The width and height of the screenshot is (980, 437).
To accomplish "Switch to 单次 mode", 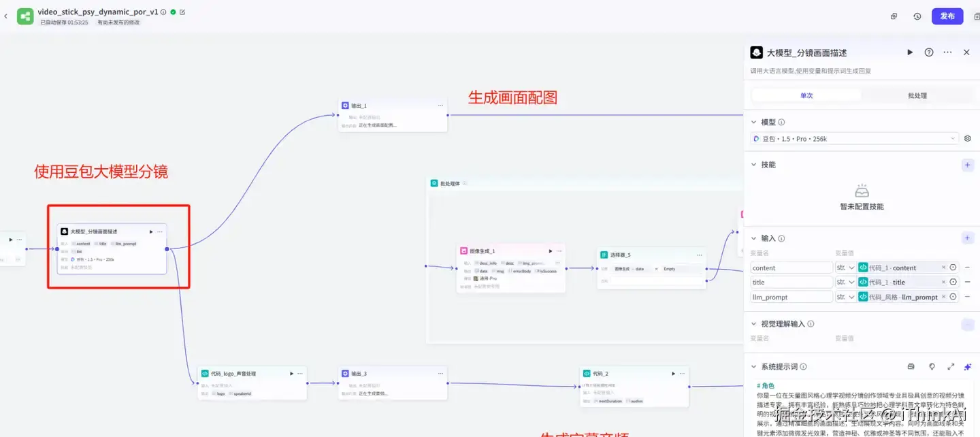I will click(806, 95).
